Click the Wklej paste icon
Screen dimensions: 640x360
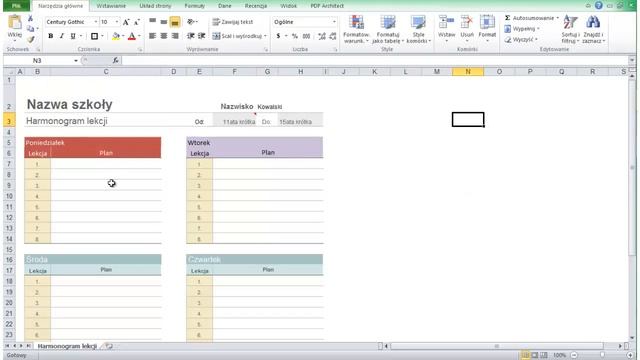pos(15,23)
